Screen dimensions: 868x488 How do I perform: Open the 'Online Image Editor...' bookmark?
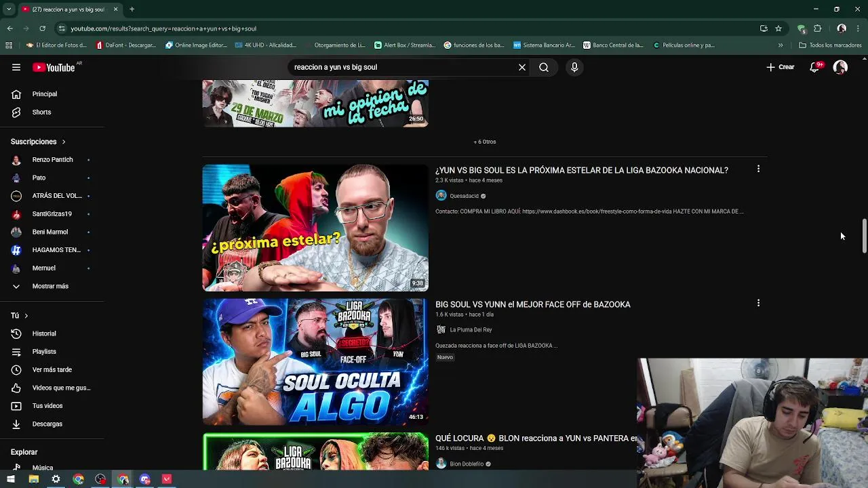pyautogui.click(x=197, y=45)
